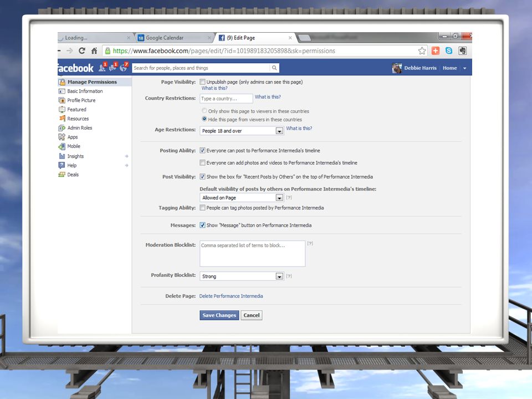This screenshot has height=399, width=532.
Task: Open Facebook messages icon
Action: (x=113, y=68)
